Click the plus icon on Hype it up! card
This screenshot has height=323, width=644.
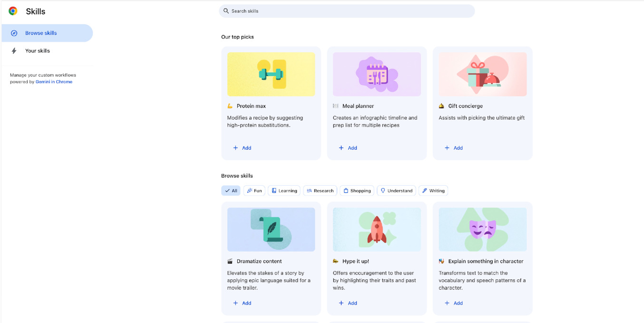(341, 303)
